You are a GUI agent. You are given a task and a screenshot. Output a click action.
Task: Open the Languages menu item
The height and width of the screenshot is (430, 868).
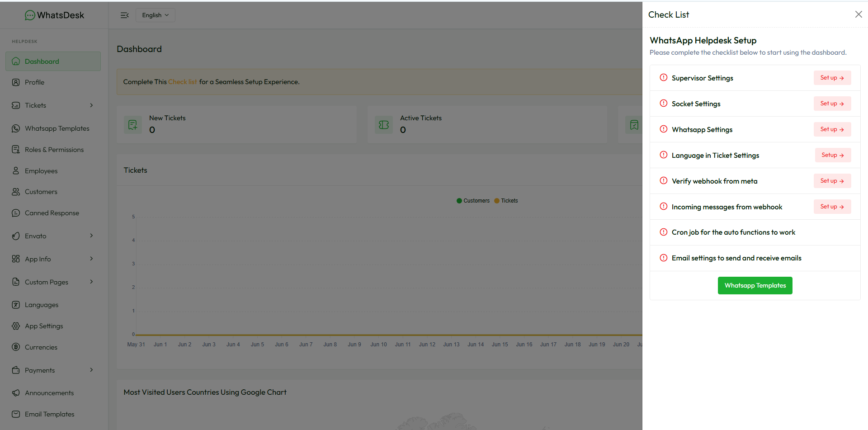(x=53, y=305)
